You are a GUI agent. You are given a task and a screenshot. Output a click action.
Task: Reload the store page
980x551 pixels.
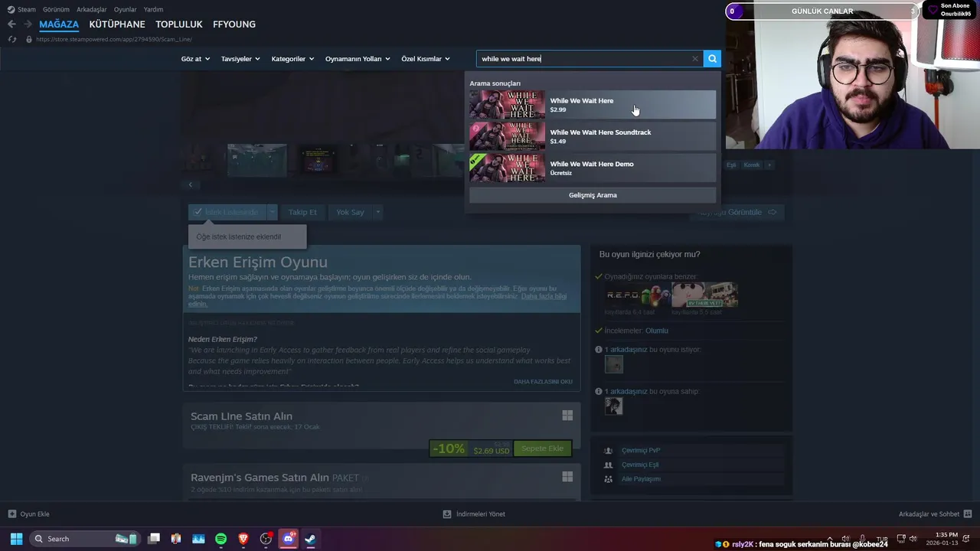pos(12,39)
